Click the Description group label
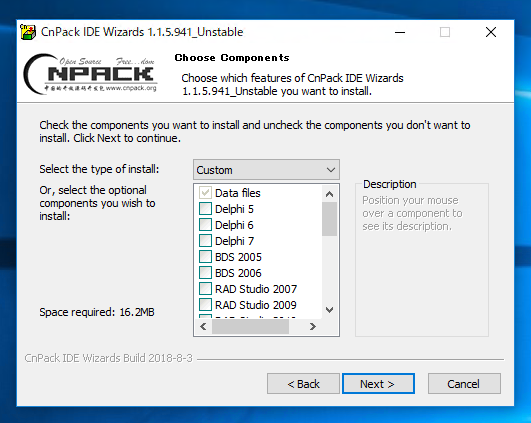This screenshot has width=531, height=423. pos(389,184)
